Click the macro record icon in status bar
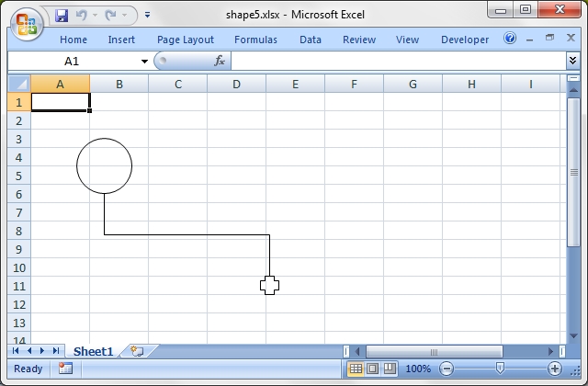Viewport: 588px width, 386px height. point(65,369)
